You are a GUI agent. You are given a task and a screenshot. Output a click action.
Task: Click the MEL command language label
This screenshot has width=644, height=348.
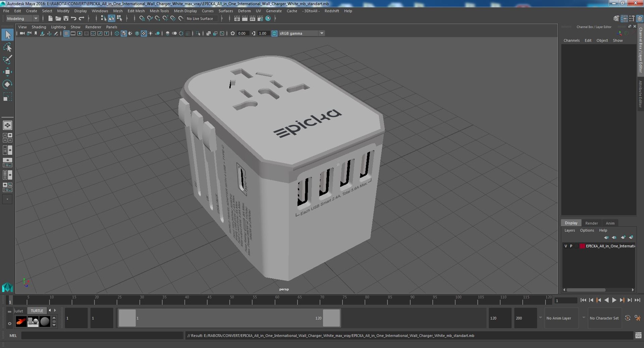click(x=13, y=335)
